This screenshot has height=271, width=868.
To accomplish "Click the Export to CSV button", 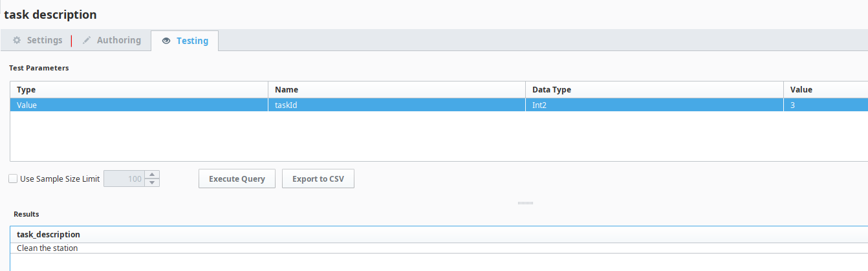I will point(318,179).
